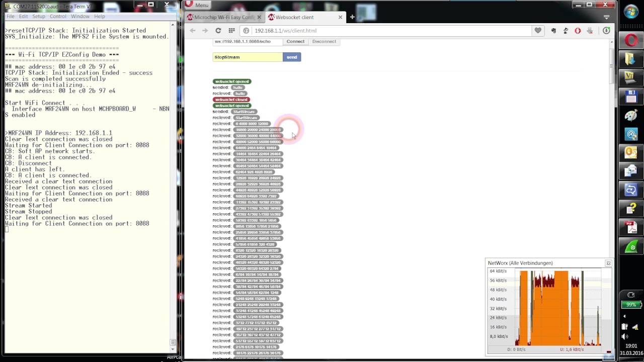This screenshot has width=644, height=362.
Task: Open the Opera Menu button
Action: pyautogui.click(x=197, y=5)
